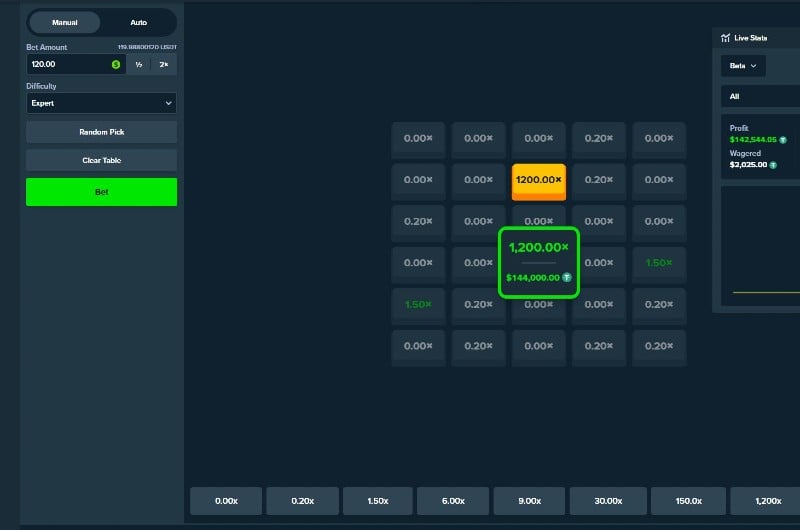Select the 6.00x multiplier chip at bottom

coord(453,501)
